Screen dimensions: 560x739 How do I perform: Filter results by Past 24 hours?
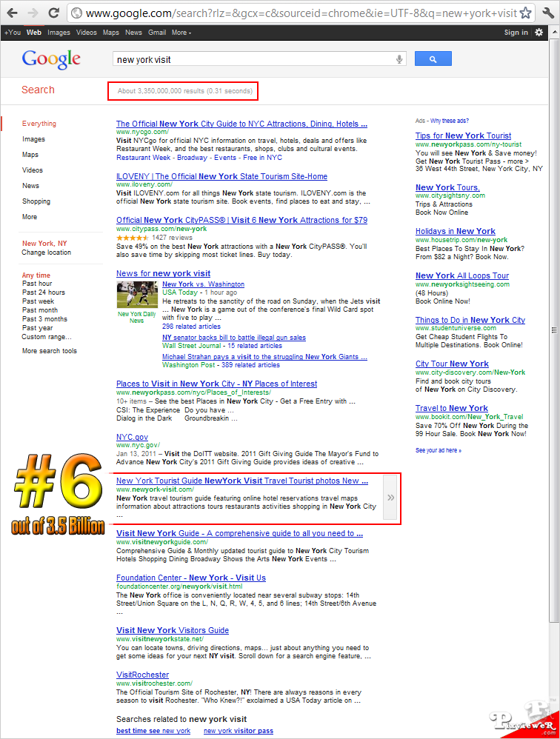click(x=44, y=292)
